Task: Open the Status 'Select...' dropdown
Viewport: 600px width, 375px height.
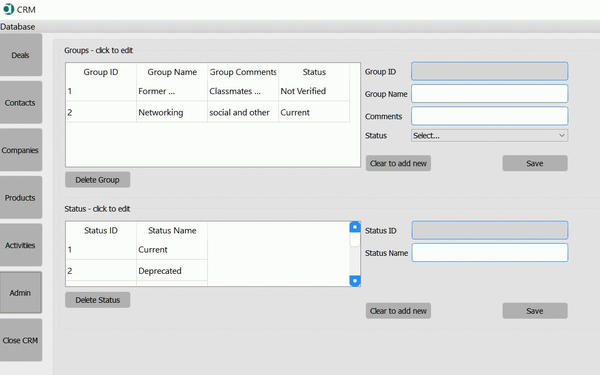Action: 489,135
